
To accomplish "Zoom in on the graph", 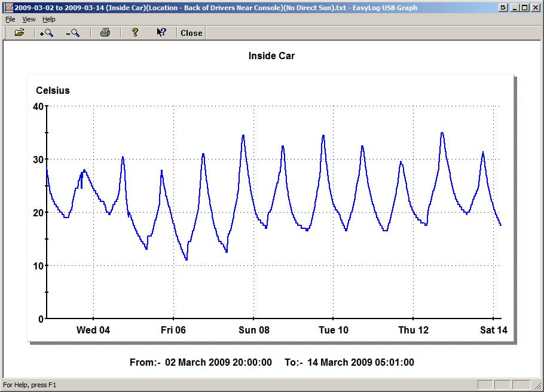I will point(47,33).
